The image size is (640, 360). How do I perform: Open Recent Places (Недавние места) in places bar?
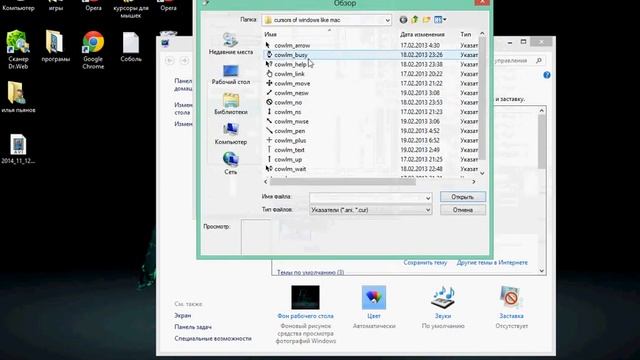(231, 44)
